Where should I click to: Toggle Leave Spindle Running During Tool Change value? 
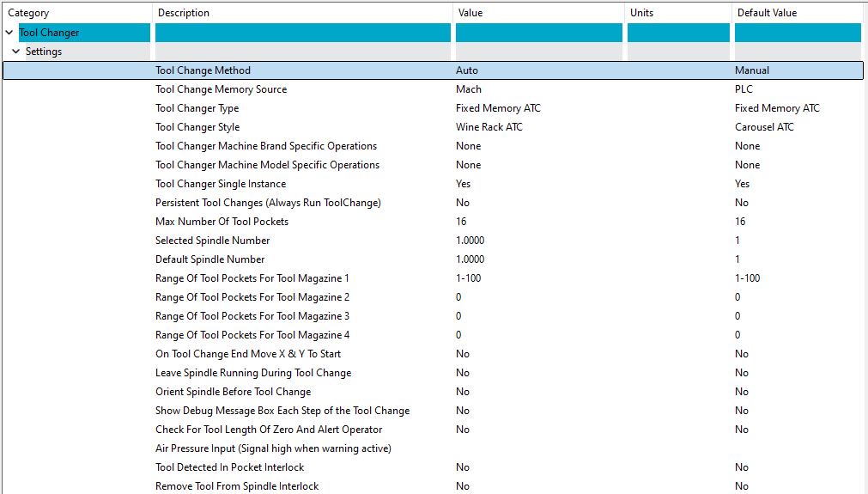pos(463,373)
